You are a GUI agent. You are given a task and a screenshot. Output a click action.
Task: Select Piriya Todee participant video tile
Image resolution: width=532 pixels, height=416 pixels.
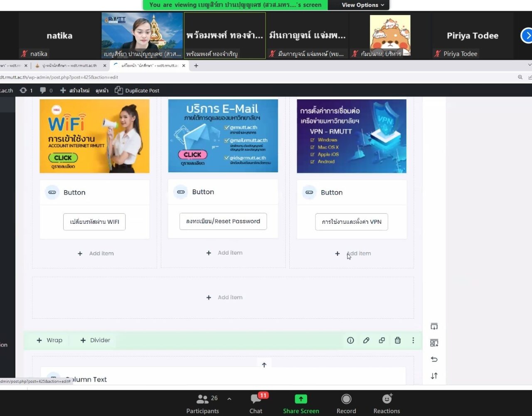point(473,35)
